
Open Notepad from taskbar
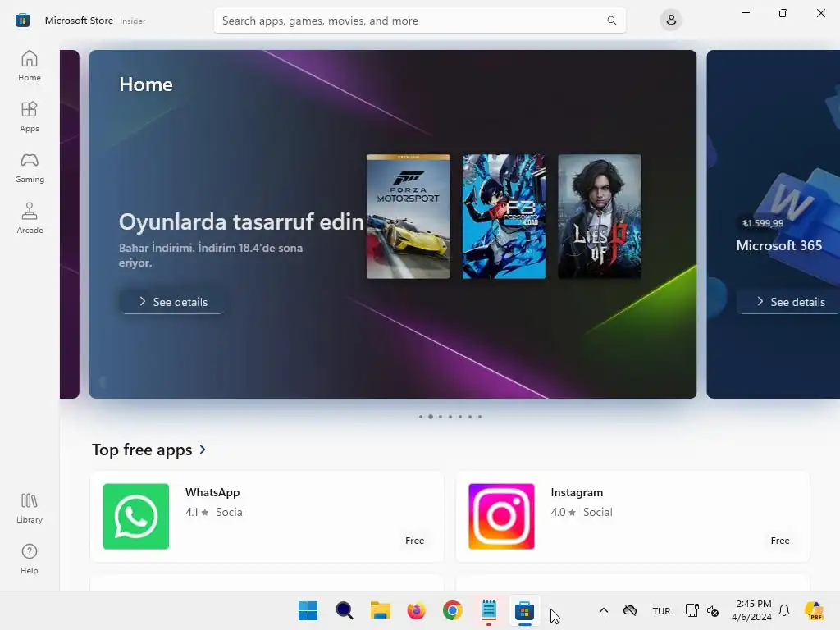point(489,610)
